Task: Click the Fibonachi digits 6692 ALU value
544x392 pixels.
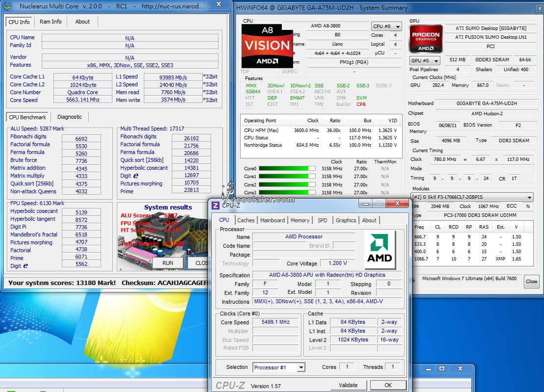Action: click(81, 139)
